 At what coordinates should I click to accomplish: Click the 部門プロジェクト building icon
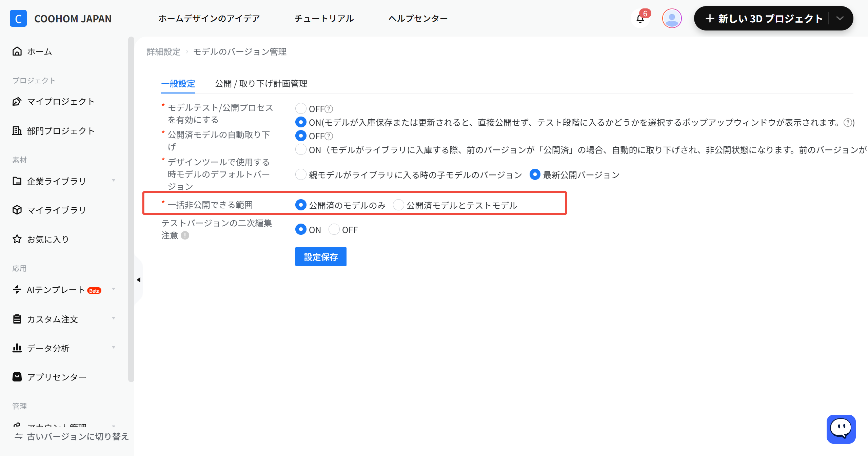click(x=17, y=130)
